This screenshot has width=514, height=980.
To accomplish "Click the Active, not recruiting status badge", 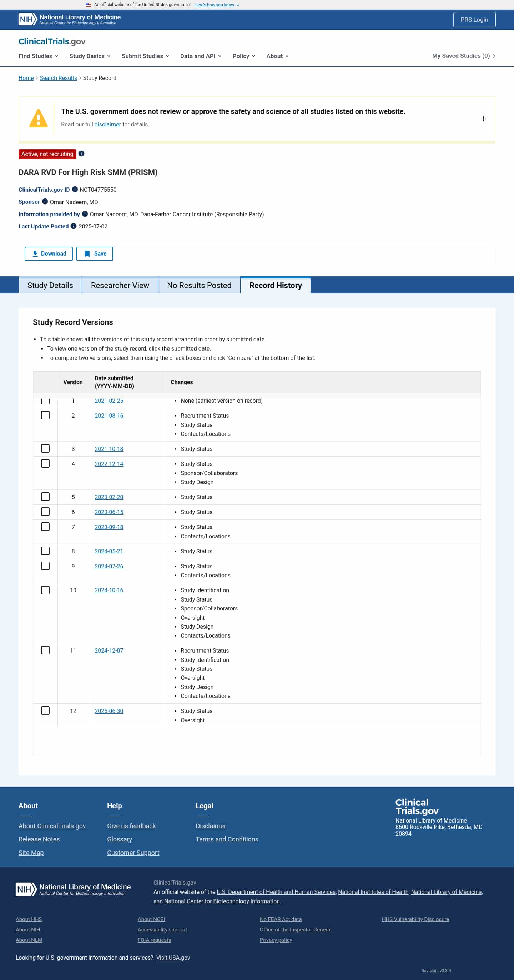I will [47, 154].
